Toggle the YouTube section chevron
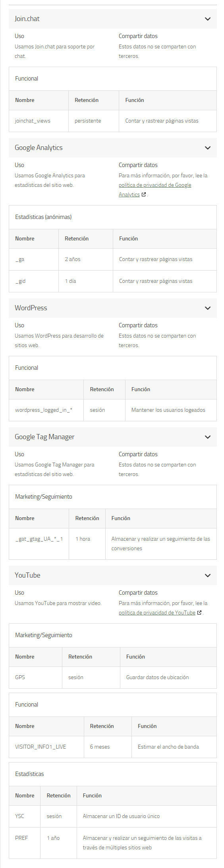 click(x=207, y=576)
